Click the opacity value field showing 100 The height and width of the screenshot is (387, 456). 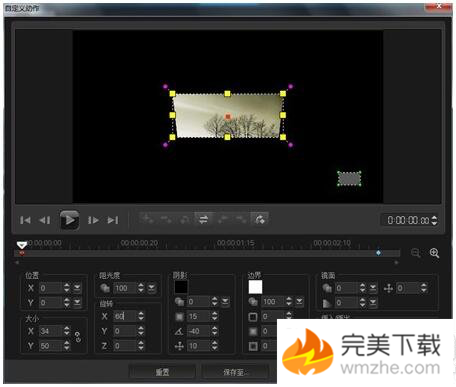[x=125, y=288]
